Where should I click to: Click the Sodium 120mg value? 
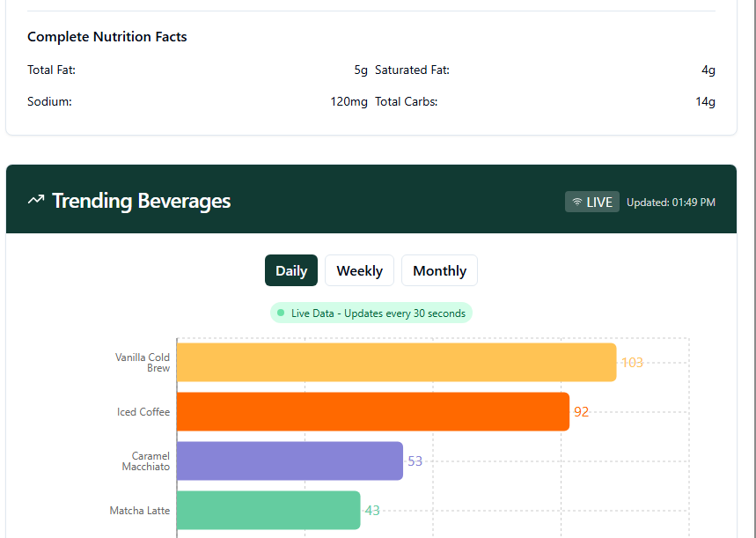[x=349, y=101]
